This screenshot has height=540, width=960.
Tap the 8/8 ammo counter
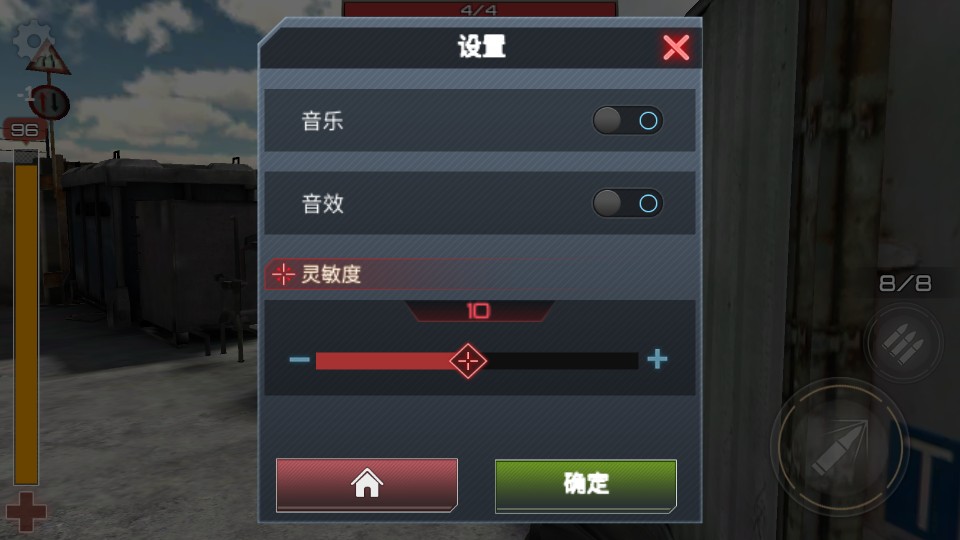pos(905,283)
